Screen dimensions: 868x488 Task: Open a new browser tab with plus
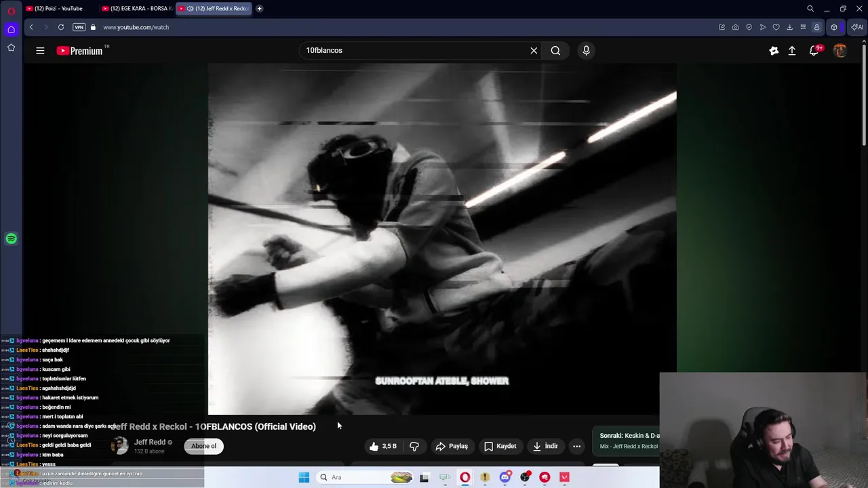[259, 8]
